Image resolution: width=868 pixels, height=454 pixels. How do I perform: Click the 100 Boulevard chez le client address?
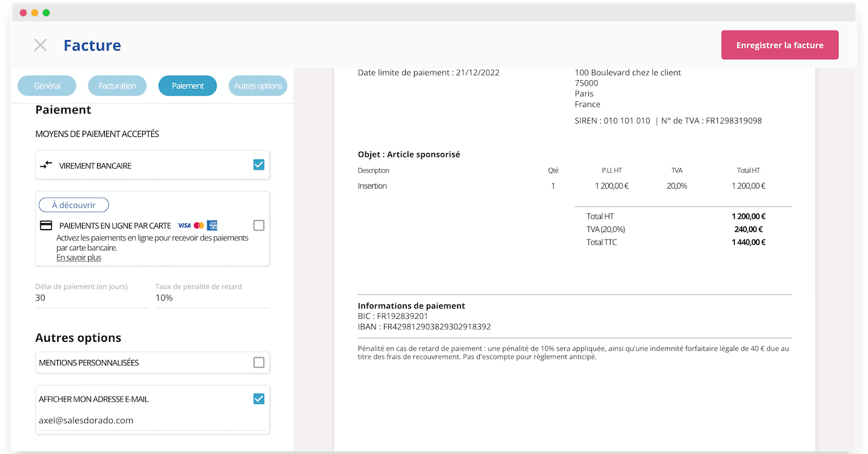628,72
